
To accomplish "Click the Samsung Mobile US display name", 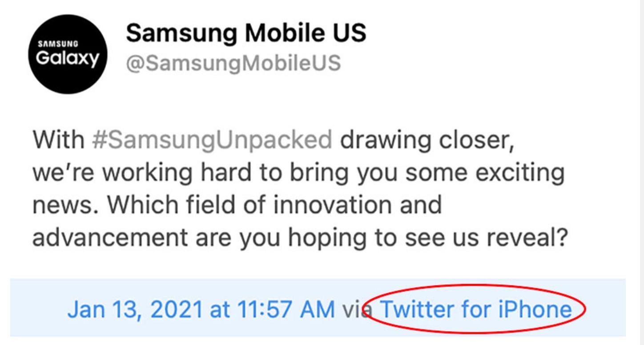I will (246, 33).
